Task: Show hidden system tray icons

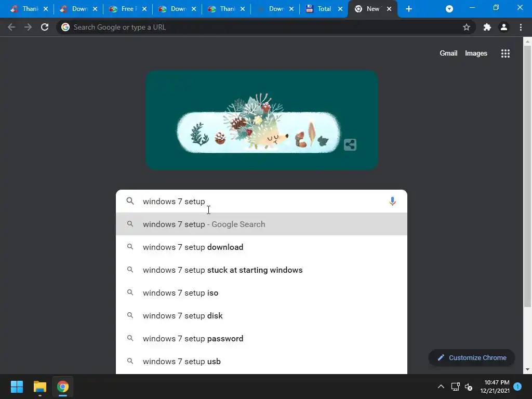Action: (x=441, y=387)
